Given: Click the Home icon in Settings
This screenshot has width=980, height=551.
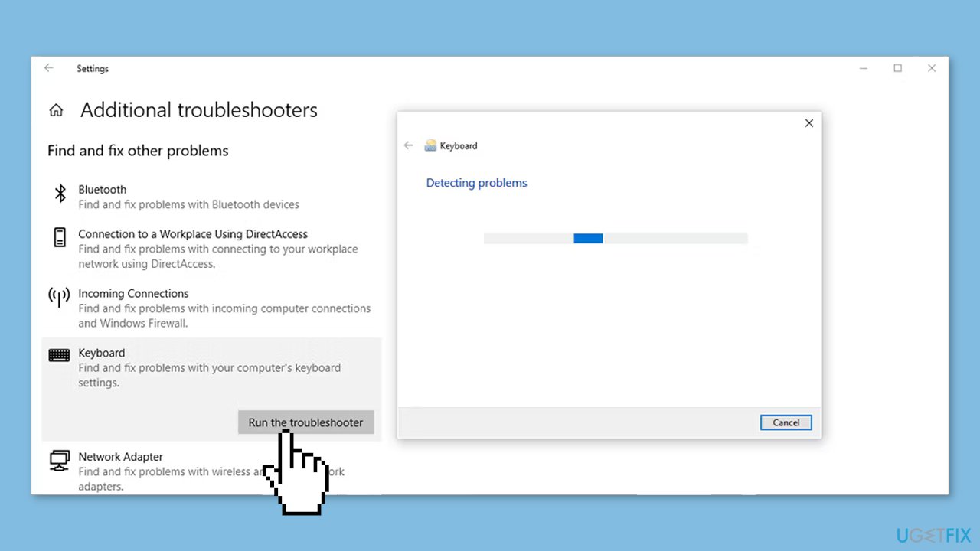Looking at the screenshot, I should click(56, 109).
